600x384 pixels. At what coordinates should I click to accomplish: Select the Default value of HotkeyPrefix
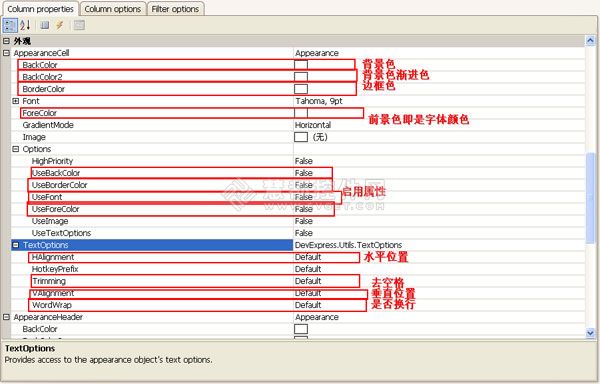click(x=308, y=269)
